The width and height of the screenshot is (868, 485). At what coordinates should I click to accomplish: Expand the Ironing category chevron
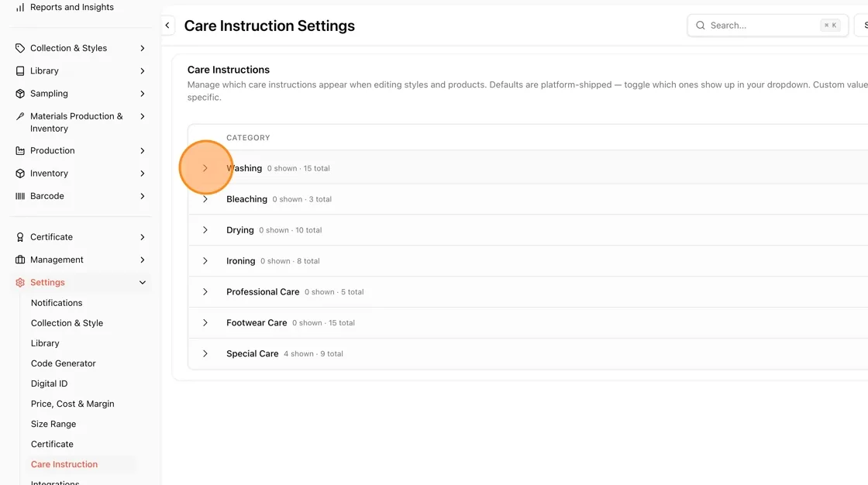coord(205,261)
